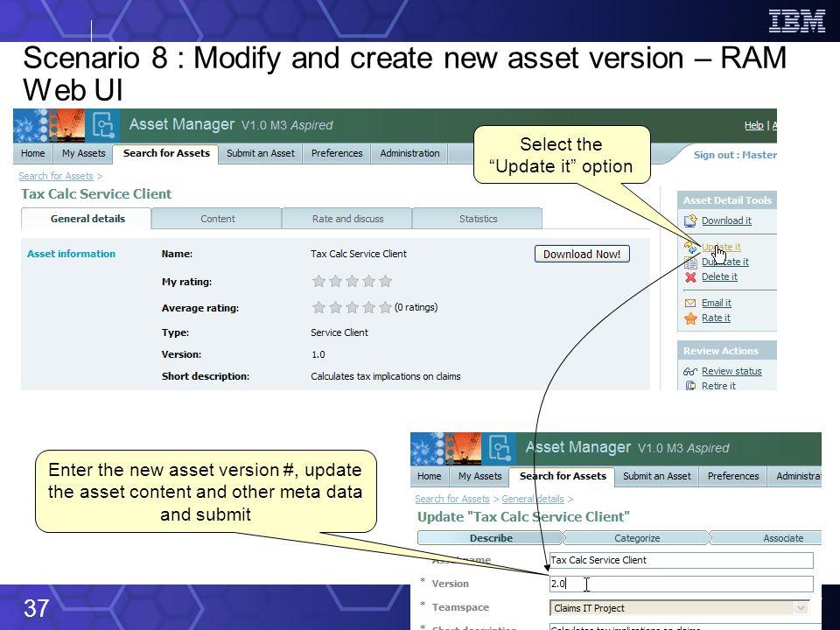Select Search for Assets tab in top window
840x630 pixels.
click(166, 154)
